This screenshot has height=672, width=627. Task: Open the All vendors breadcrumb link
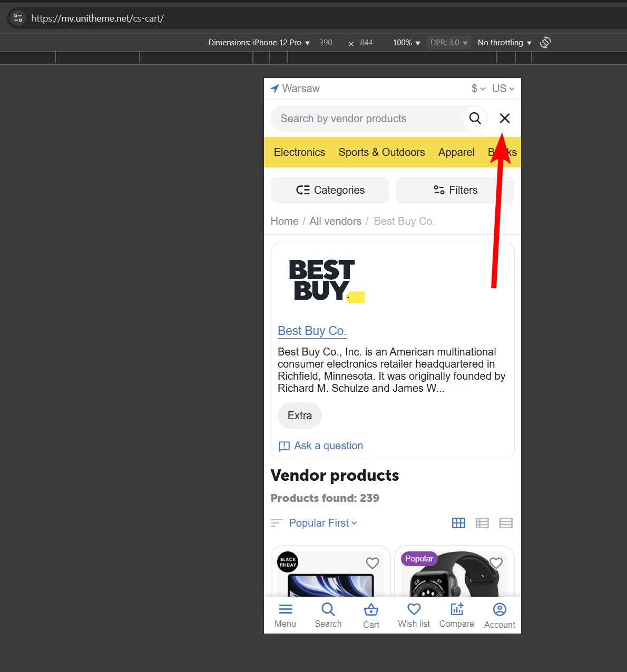click(x=336, y=221)
